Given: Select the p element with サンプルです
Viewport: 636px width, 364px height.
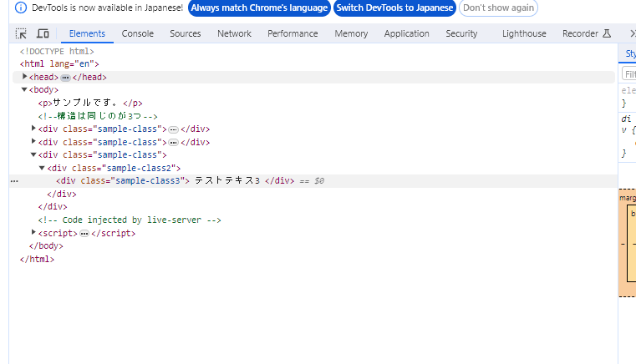Looking at the screenshot, I should click(90, 103).
